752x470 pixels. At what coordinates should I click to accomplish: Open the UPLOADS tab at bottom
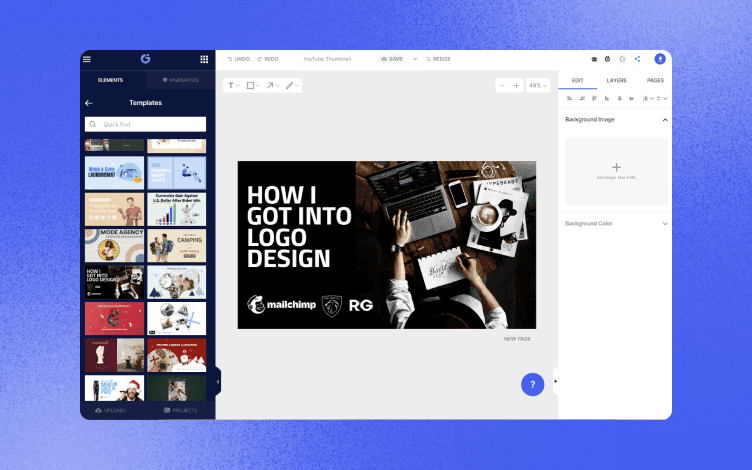coord(111,411)
